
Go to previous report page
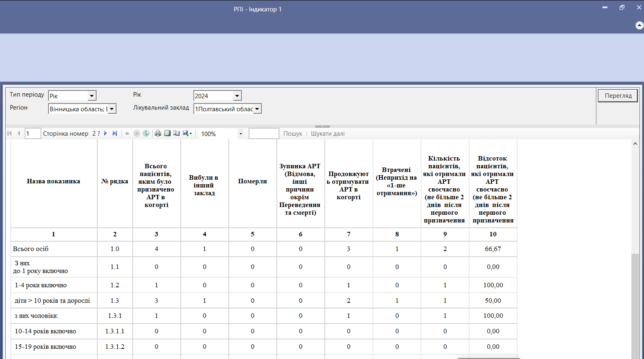click(x=18, y=133)
